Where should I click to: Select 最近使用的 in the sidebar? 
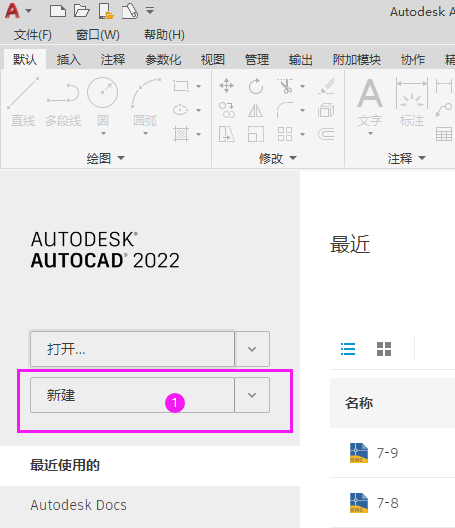(150, 466)
